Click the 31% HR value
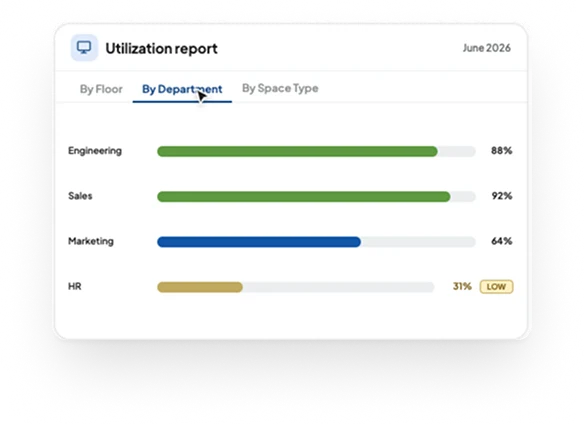Image resolution: width=584 pixels, height=424 pixels. pos(462,286)
